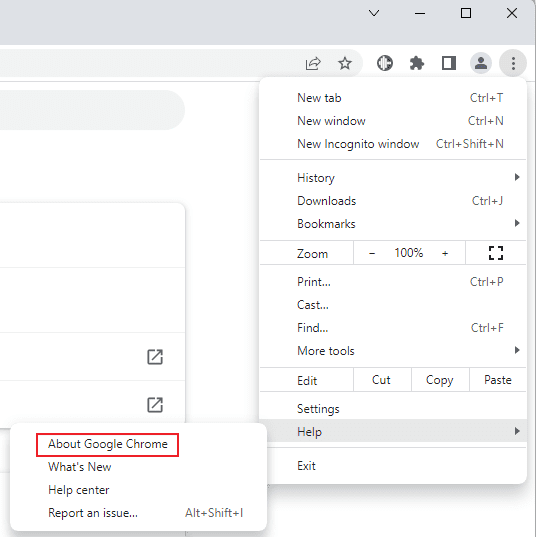
Task: Open the lower external link icon
Action: pos(155,405)
